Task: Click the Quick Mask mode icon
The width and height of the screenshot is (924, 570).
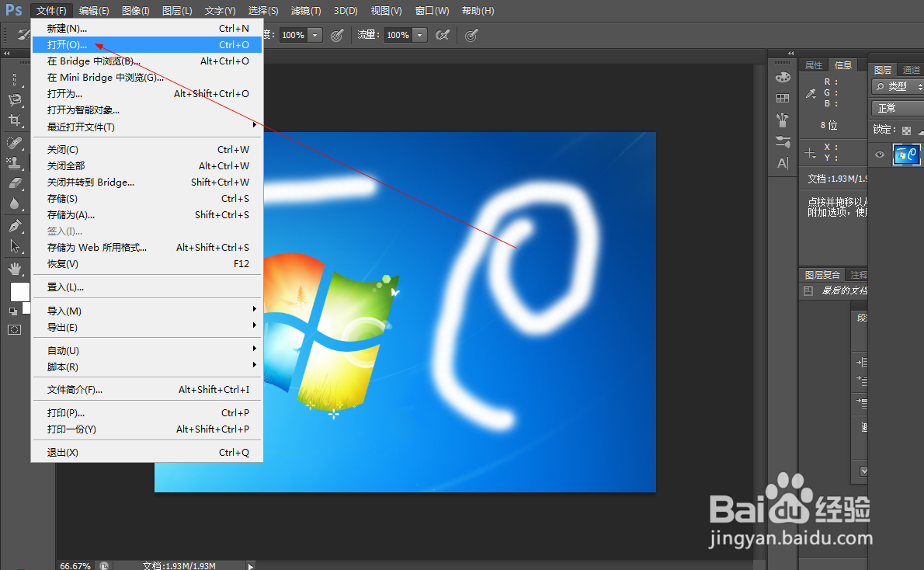Action: coord(15,329)
